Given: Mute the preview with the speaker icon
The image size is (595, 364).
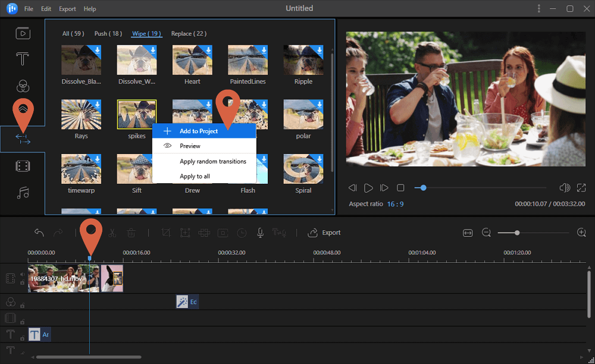Looking at the screenshot, I should click(565, 188).
